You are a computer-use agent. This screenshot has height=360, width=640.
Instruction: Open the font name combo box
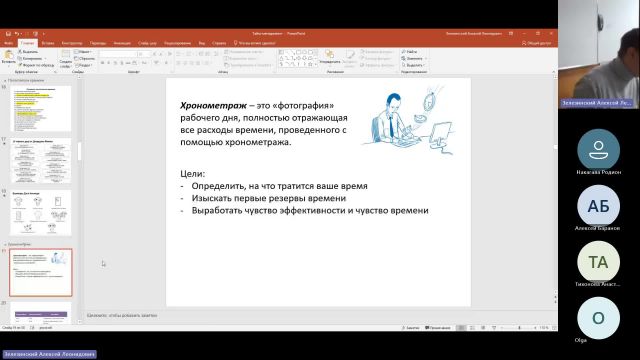tap(117, 54)
